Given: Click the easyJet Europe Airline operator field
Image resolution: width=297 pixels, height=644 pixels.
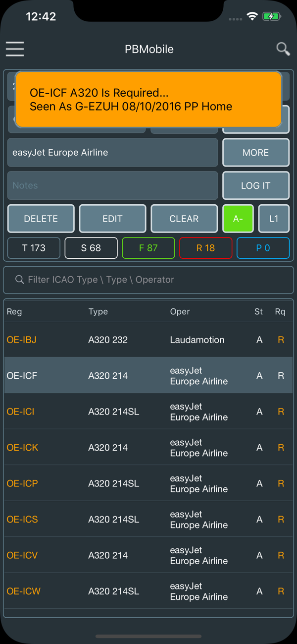Looking at the screenshot, I should (x=112, y=153).
